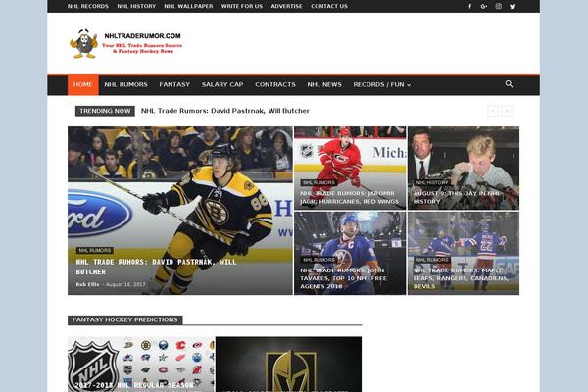Open featured article David Pastrnak, Will Butcher
588x392 pixels.
coord(157,267)
